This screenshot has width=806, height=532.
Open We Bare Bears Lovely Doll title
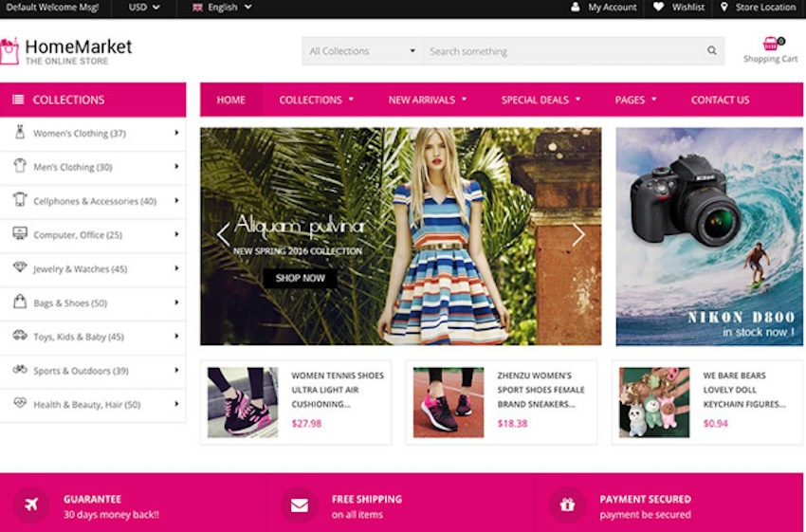click(x=744, y=390)
